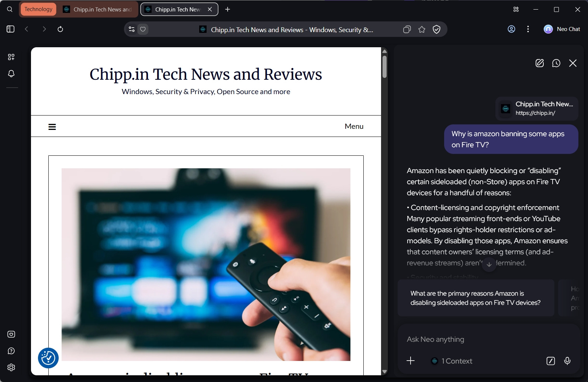Go forward to next page
588x382 pixels.
[x=44, y=29]
